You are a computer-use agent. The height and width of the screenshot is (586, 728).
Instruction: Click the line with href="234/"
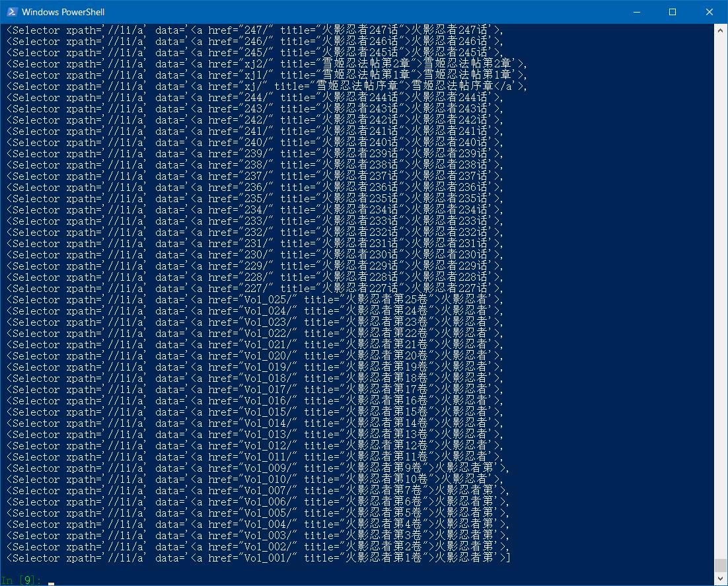tap(255, 210)
